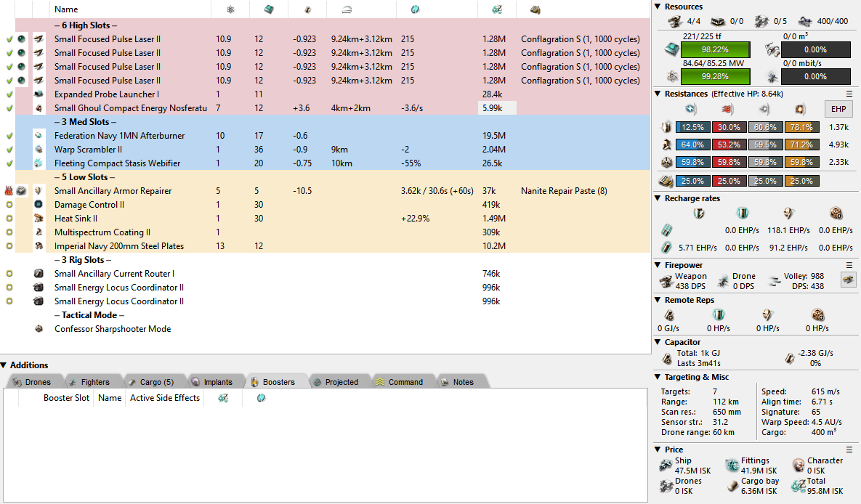
Task: Click the Conflagration ammo icon on first laser
Action: pos(23,39)
